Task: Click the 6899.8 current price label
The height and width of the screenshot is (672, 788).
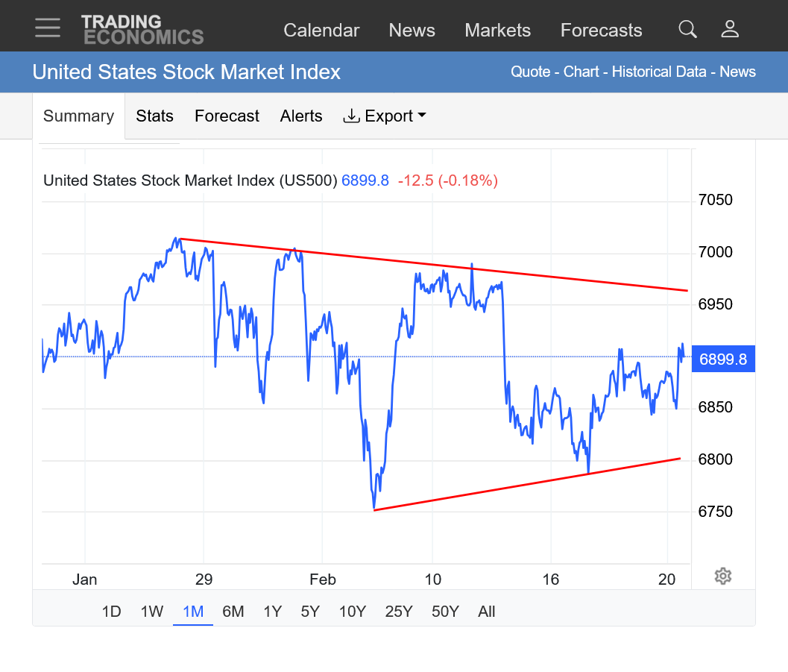Action: click(723, 359)
